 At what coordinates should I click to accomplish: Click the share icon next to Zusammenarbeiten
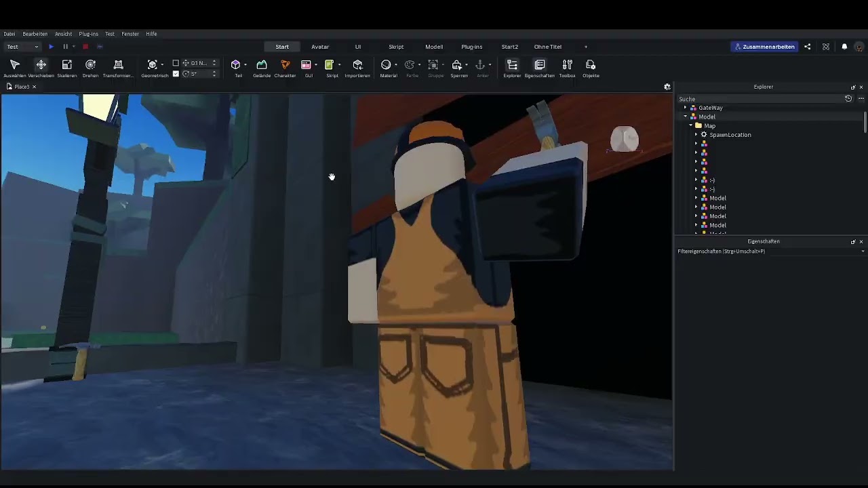(807, 47)
